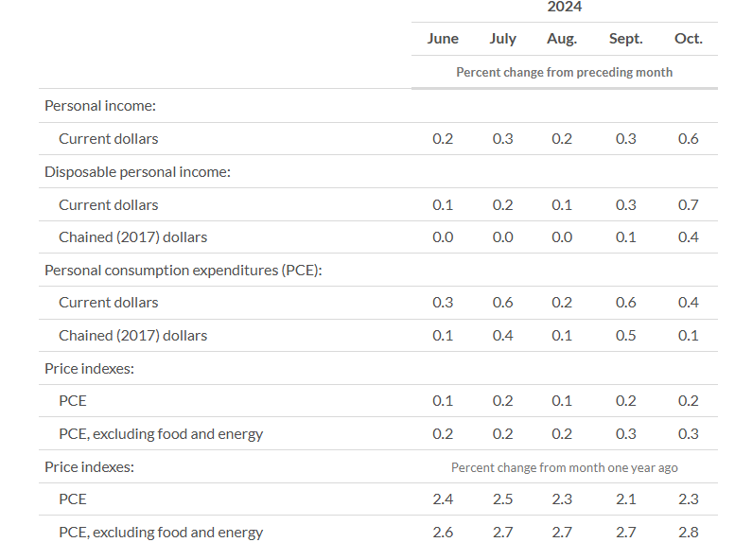Click "Percent change from month one year ago" text
This screenshot has width=735, height=560.
pyautogui.click(x=564, y=467)
